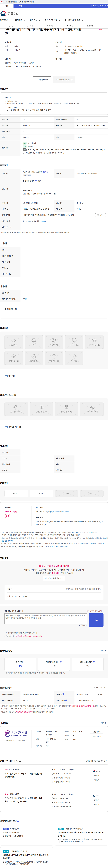The width and height of the screenshot is (108, 868).
Task: Open 개인정보보호법 상세 보기
Action: point(54,578)
